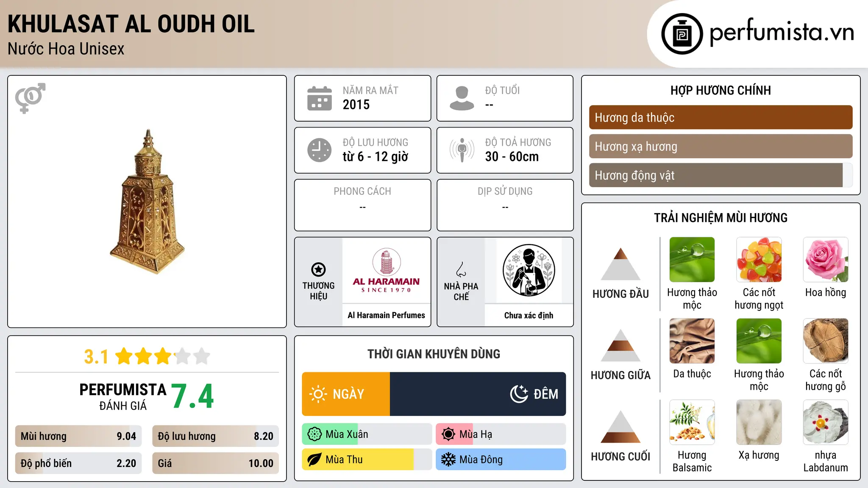Click the perfumer illustration icon

coord(529,270)
